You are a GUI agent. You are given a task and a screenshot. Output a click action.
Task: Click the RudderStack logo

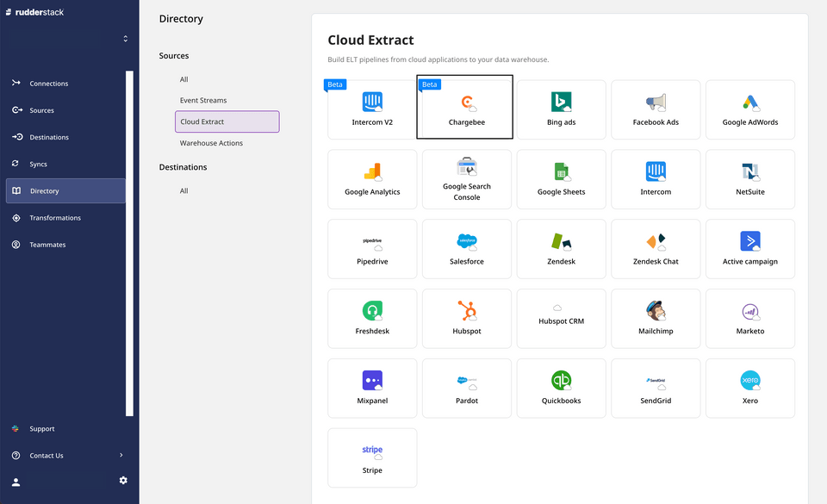[x=34, y=12]
